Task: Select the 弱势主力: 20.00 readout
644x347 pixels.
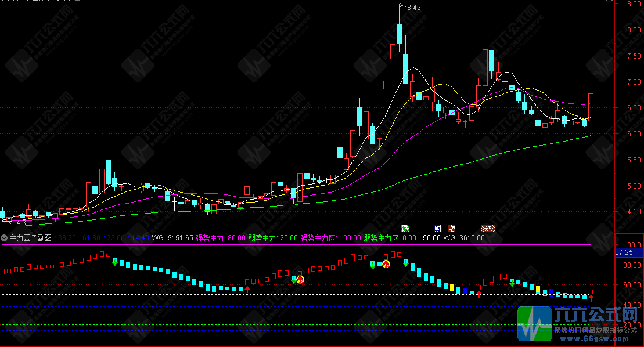Action: (273, 238)
